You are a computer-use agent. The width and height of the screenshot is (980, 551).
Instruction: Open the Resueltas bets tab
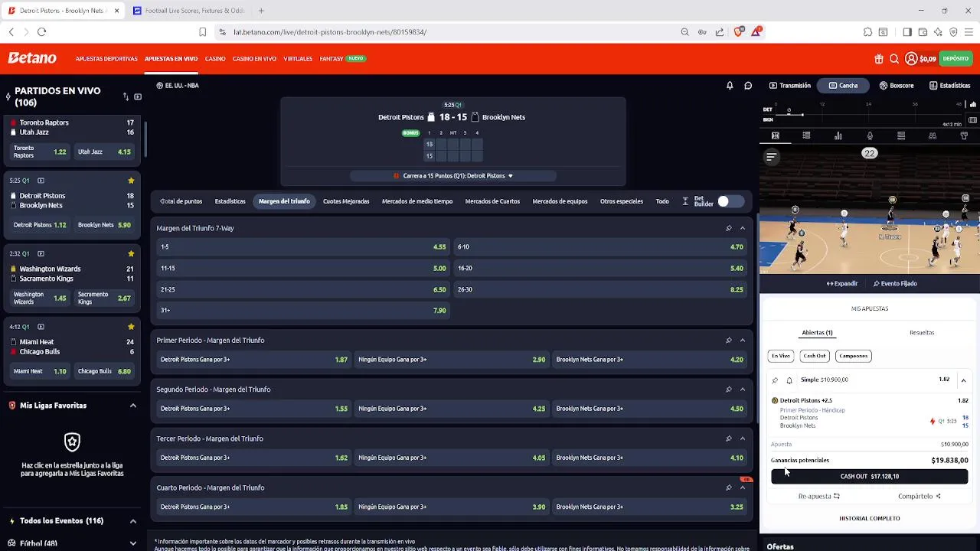pyautogui.click(x=922, y=333)
